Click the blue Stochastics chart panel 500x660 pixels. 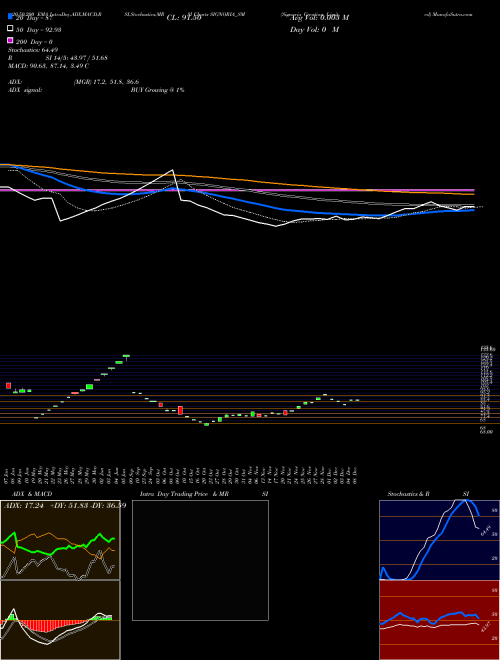click(x=439, y=540)
